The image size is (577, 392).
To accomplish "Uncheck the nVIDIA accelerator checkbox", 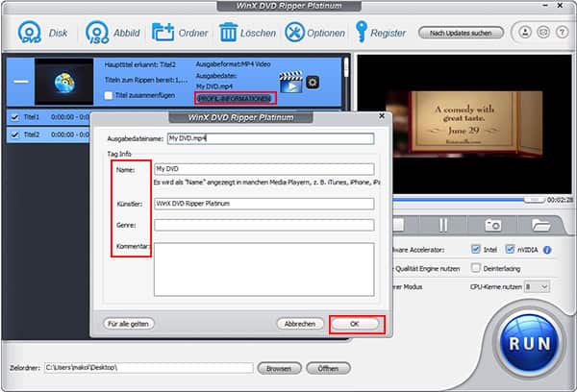I will (x=510, y=249).
